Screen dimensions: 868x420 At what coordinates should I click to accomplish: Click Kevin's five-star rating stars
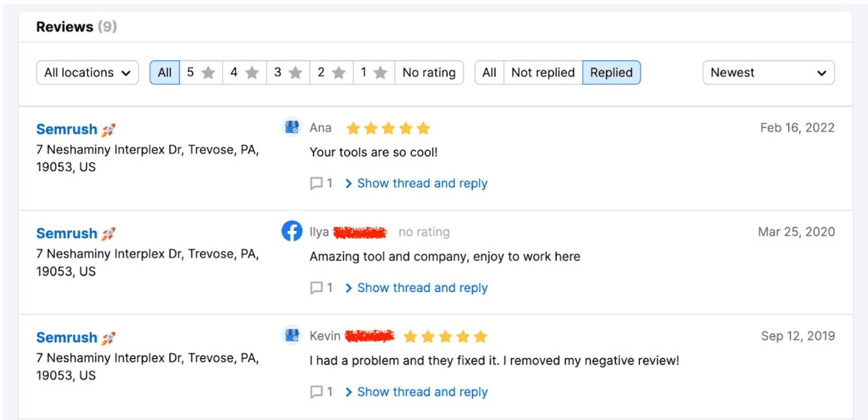446,337
